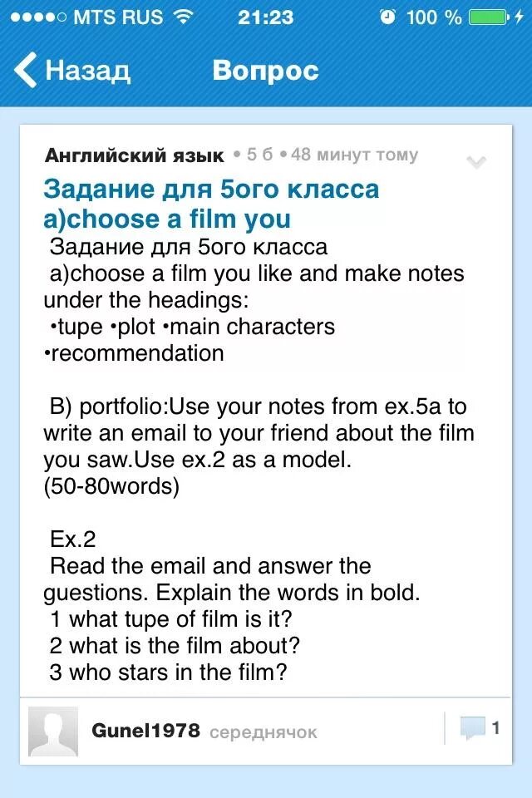Open the comments speech bubble icon
The image size is (532, 798).
tap(472, 728)
